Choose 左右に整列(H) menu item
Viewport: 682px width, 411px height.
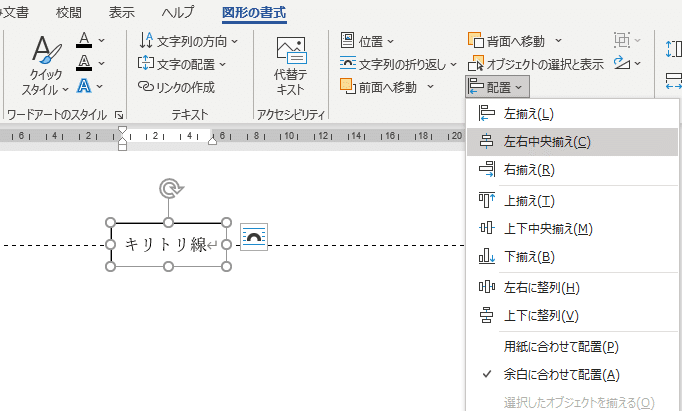click(x=572, y=287)
